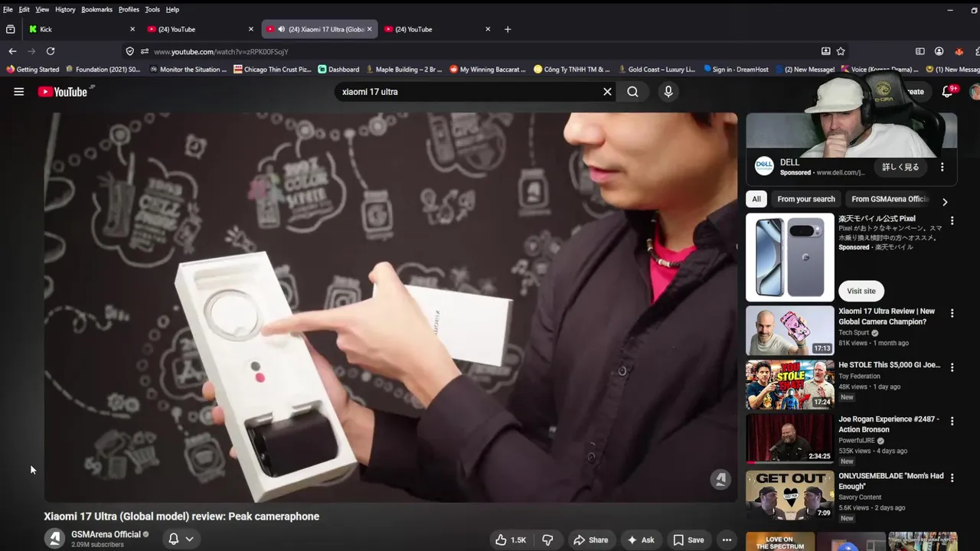Select the From your search chip

point(806,199)
